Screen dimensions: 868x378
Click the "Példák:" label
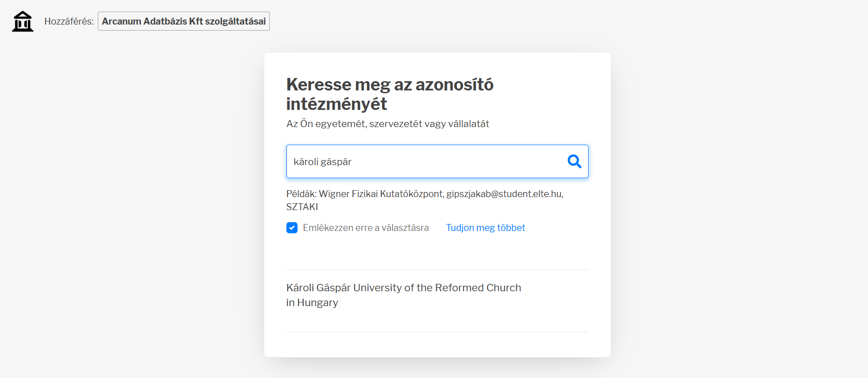301,194
